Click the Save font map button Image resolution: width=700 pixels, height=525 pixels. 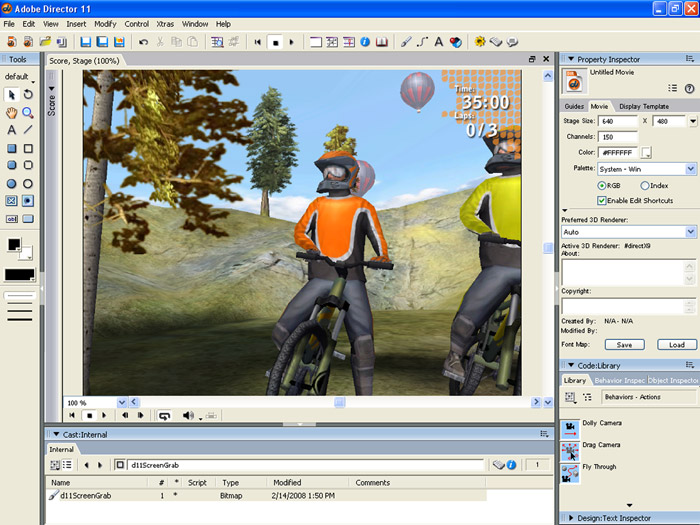tap(624, 344)
